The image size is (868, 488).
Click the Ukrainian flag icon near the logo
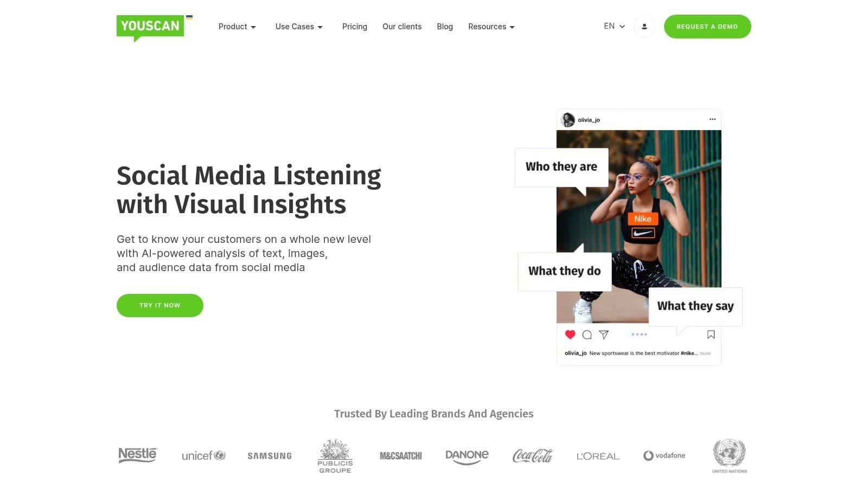point(190,17)
